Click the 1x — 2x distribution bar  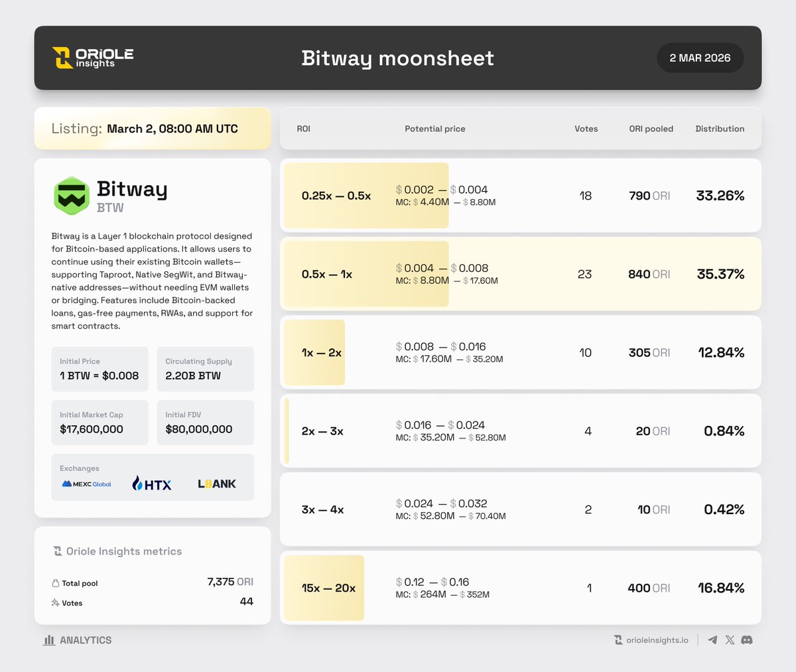[314, 352]
